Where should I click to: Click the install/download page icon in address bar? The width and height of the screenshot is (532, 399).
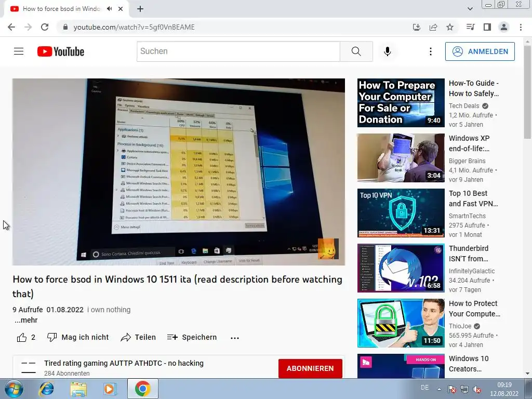417,27
